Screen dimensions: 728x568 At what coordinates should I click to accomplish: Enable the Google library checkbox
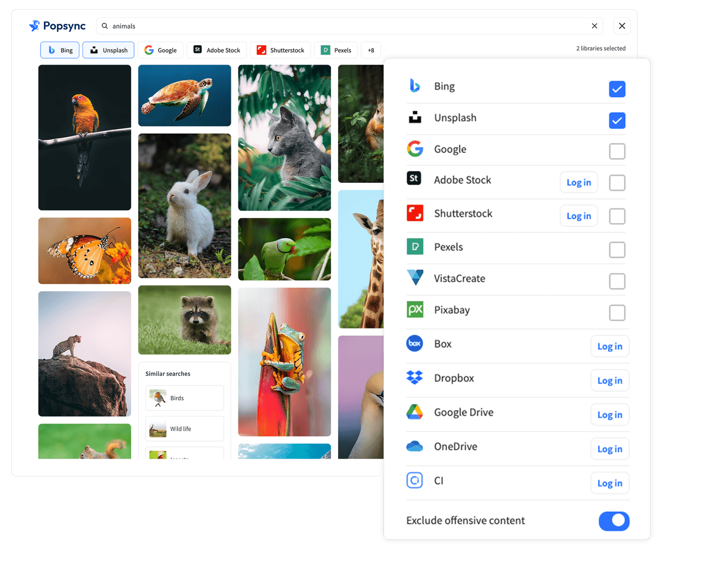617,151
